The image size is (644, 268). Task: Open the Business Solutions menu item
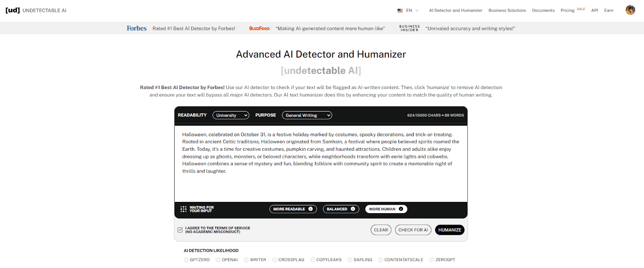click(507, 10)
